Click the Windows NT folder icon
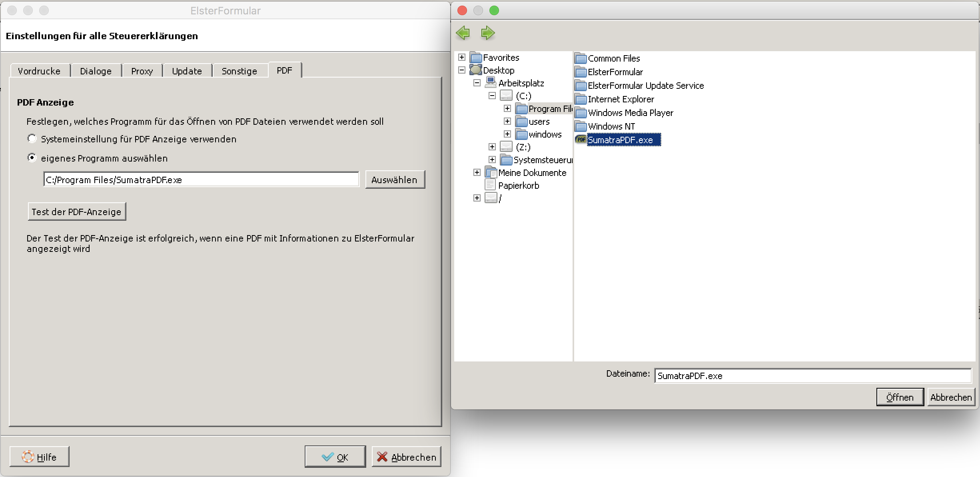980x477 pixels. point(581,126)
